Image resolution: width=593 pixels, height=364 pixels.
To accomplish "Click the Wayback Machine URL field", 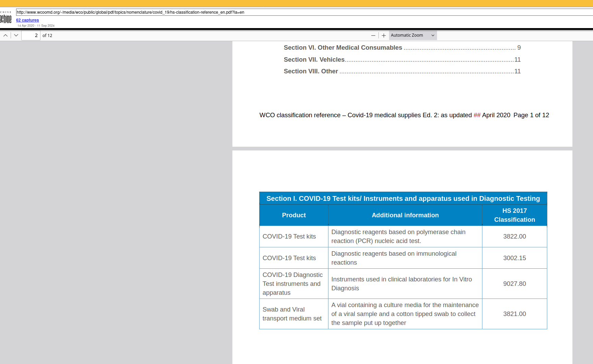I will coord(304,12).
